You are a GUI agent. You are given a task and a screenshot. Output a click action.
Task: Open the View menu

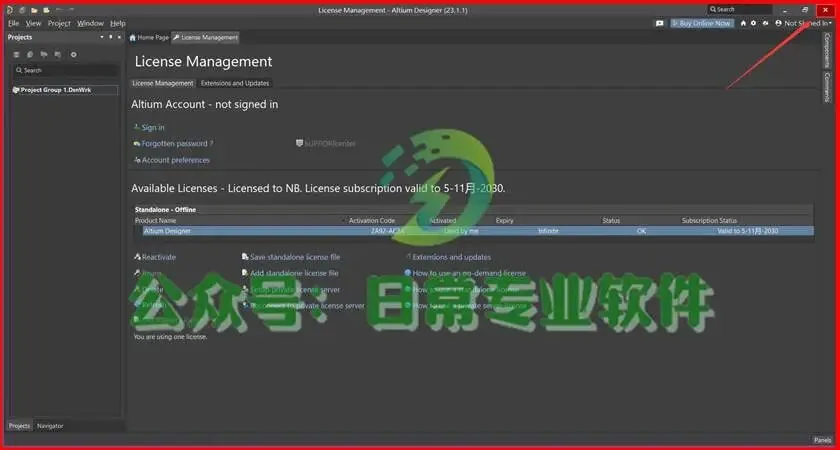point(33,24)
